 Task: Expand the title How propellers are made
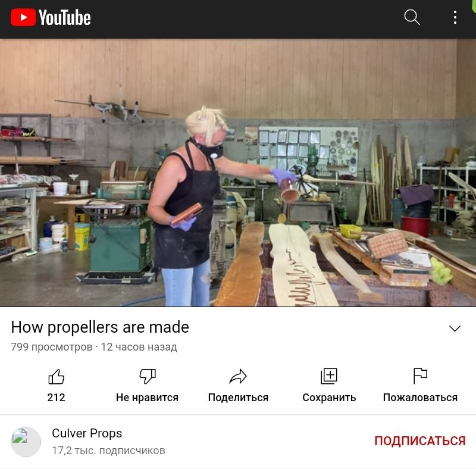pos(100,327)
